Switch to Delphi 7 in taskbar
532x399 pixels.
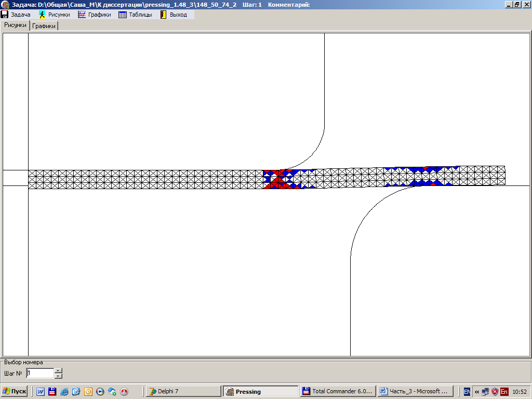pyautogui.click(x=182, y=391)
